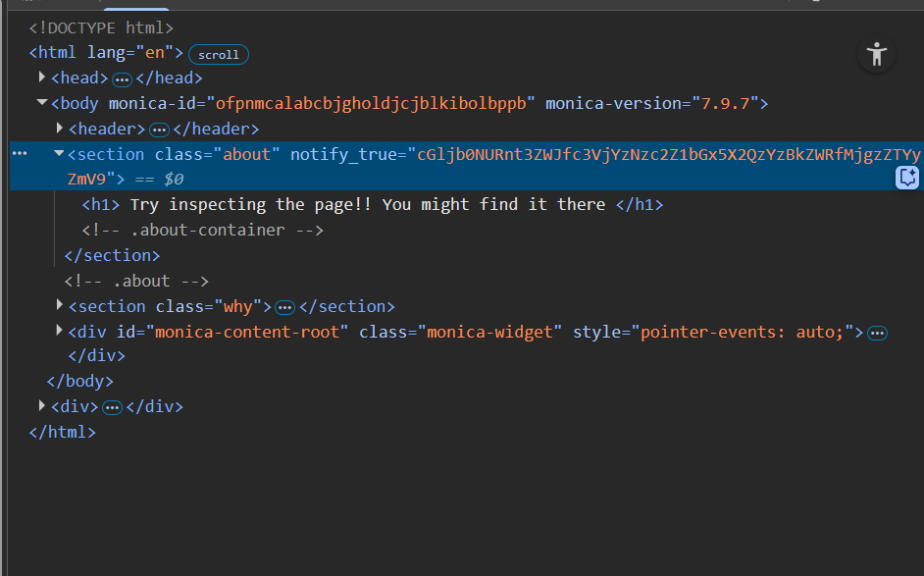Expand the monica-content-root div arrow
The width and height of the screenshot is (924, 576).
tap(60, 332)
